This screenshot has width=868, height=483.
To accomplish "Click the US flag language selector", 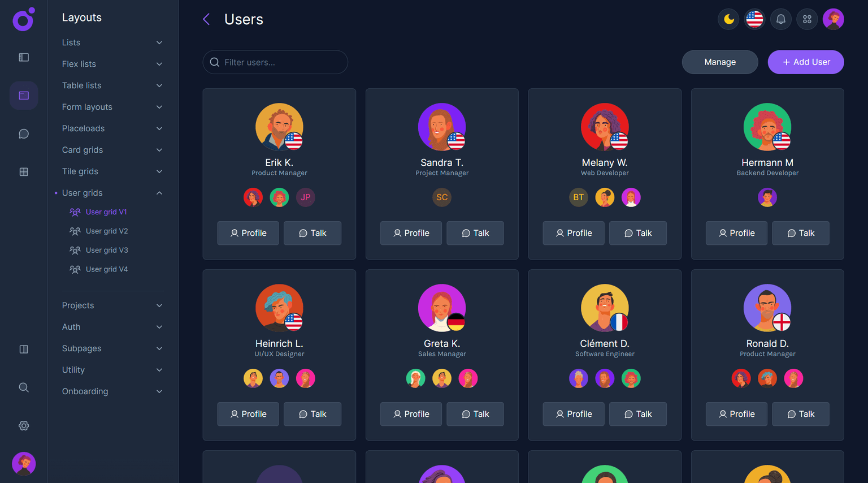I will pos(754,19).
